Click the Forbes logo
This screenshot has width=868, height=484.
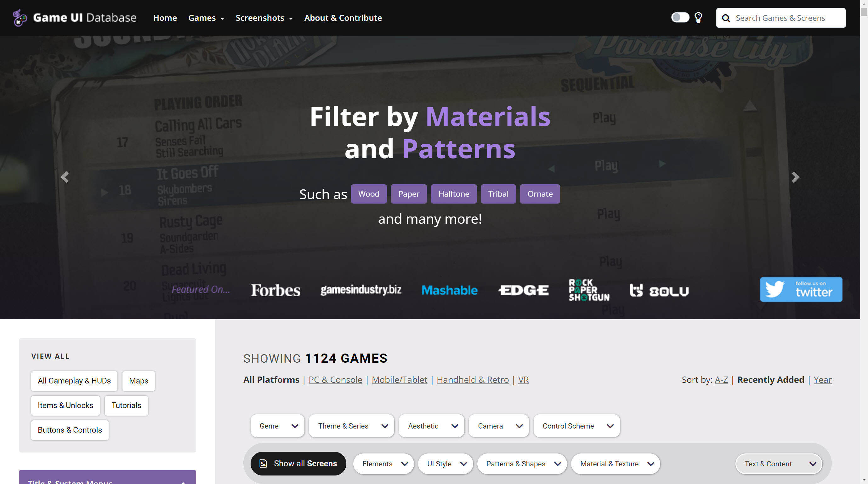click(x=275, y=290)
